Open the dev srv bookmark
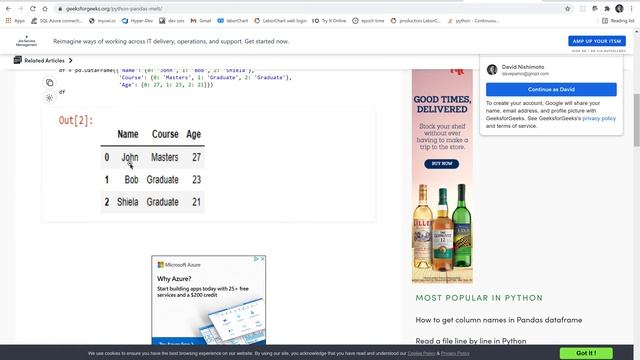 (x=172, y=21)
